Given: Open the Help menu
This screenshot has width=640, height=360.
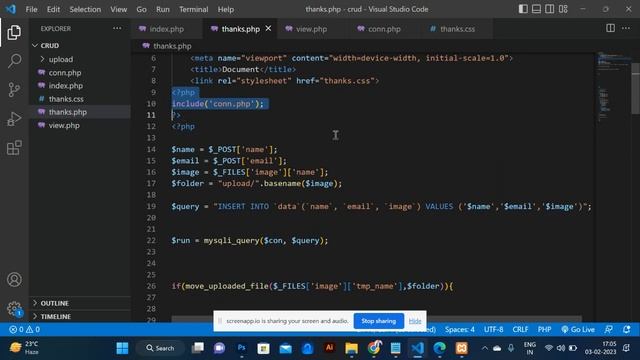Looking at the screenshot, I should coord(226,9).
